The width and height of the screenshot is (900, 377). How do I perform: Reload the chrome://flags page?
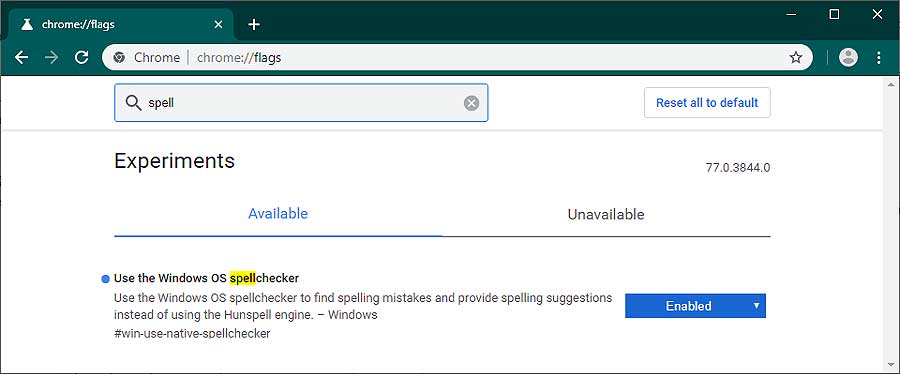point(82,57)
